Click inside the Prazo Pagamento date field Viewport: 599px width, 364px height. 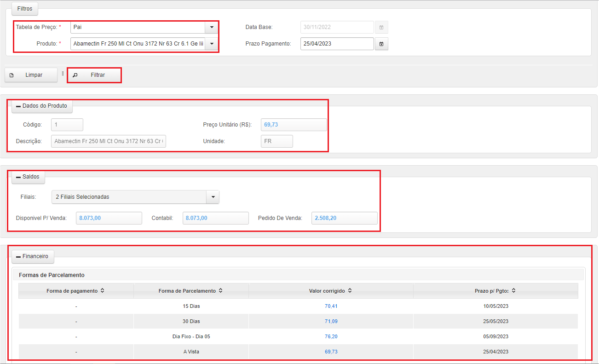(x=336, y=44)
